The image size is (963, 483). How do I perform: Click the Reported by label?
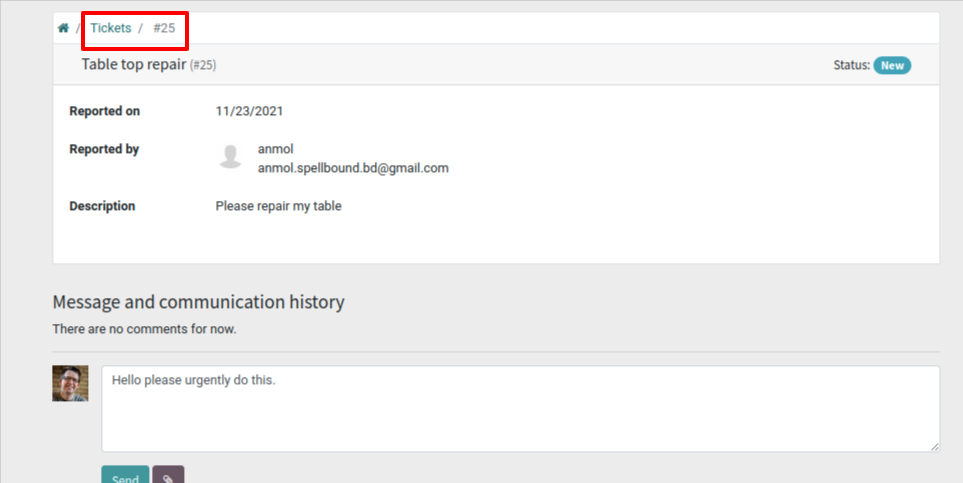pos(104,149)
